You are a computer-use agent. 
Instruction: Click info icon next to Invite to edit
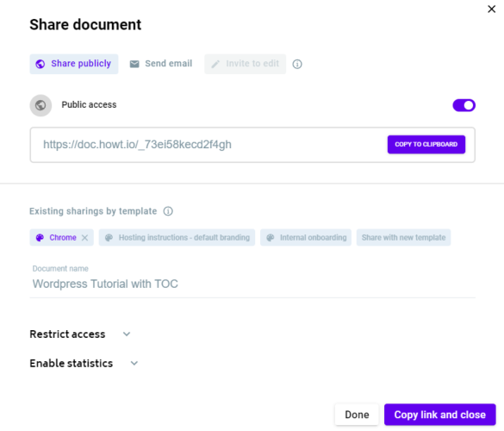(x=297, y=64)
